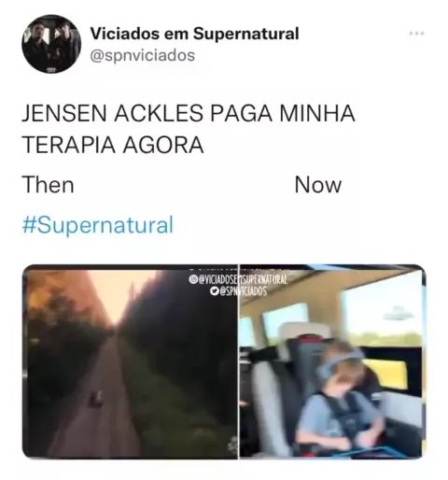Click the Viciados em Supernatural profile avatar
Viewport: 448px width, 480px height.
click(x=51, y=44)
